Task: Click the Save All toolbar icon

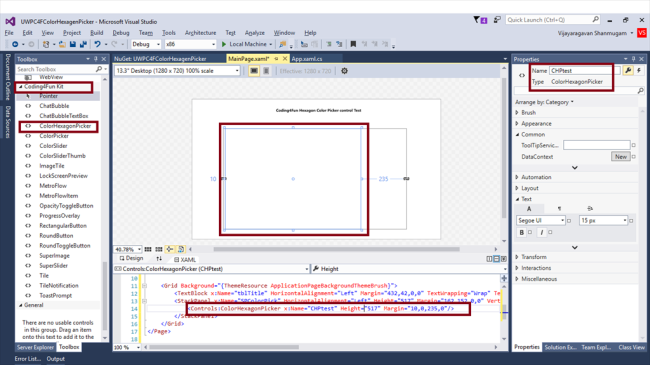Action: (x=83, y=44)
